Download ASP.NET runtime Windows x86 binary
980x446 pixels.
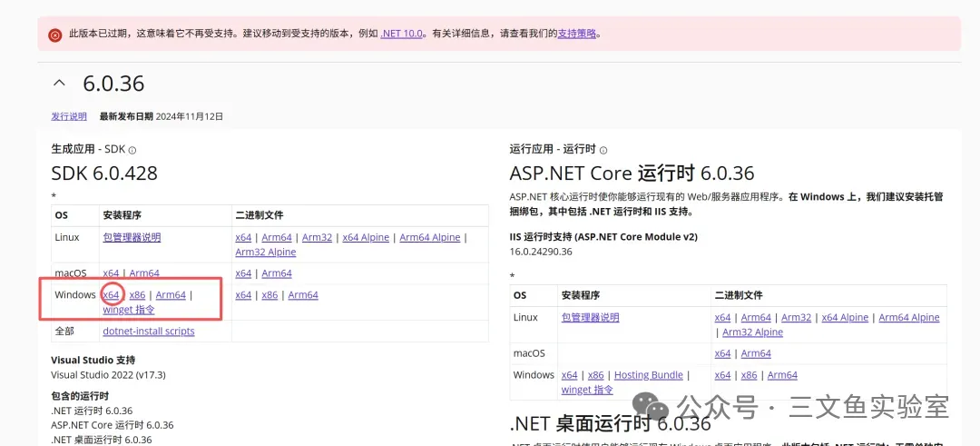coord(750,374)
